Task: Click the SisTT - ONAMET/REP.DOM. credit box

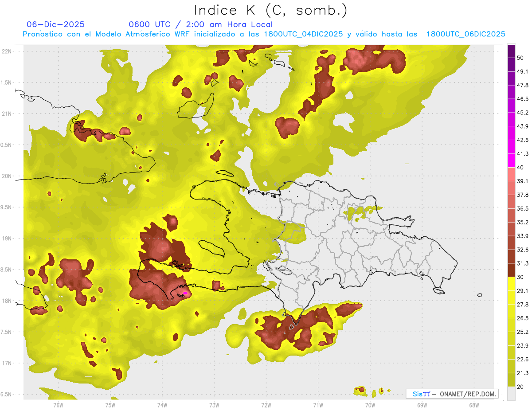Action: point(452,394)
